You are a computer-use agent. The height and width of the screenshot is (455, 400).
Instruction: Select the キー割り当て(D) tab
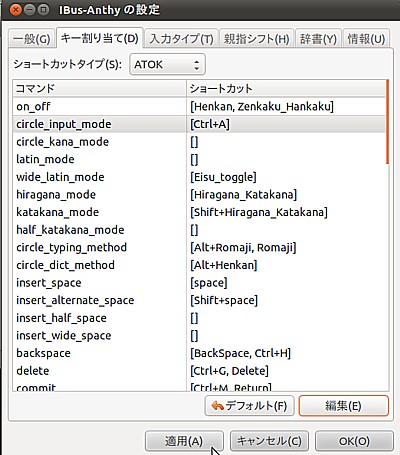(100, 38)
